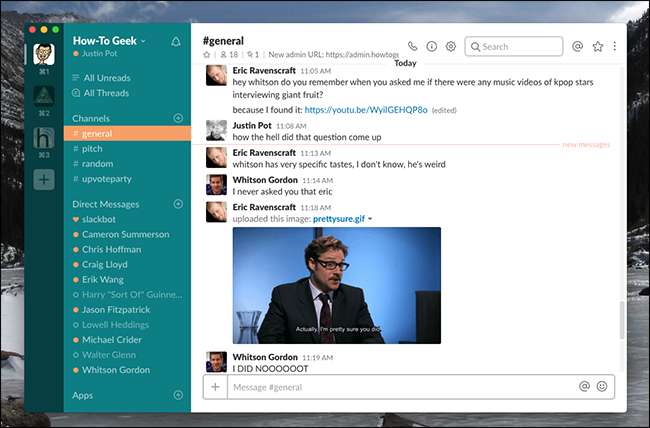This screenshot has width=650, height=428.
Task: Add a new channel with plus icon
Action: pos(178,118)
